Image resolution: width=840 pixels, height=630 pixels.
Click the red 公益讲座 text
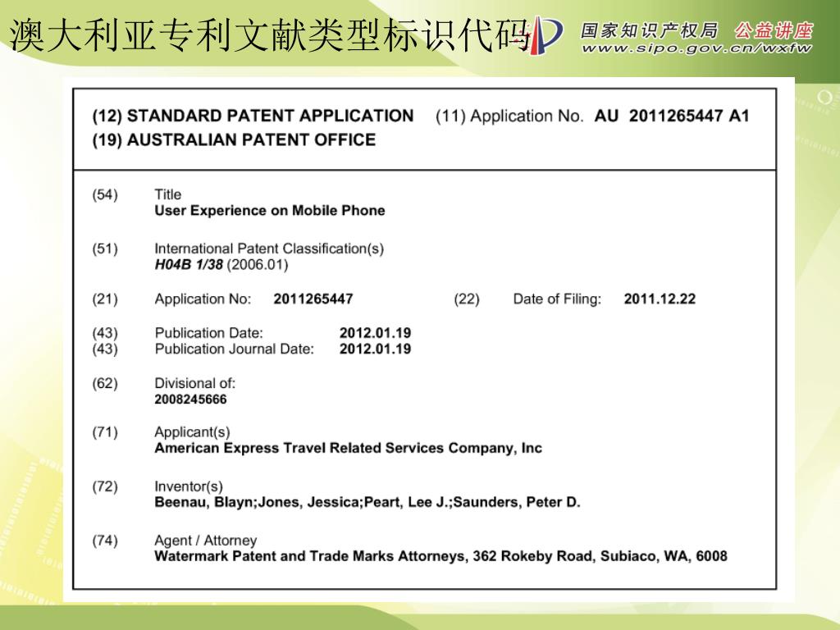pos(774,30)
